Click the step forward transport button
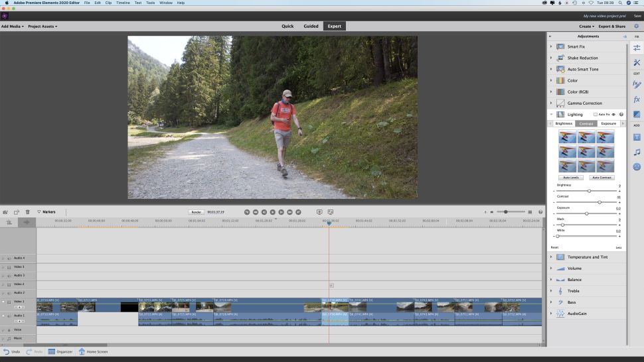This screenshot has height=362, width=644. tap(281, 212)
